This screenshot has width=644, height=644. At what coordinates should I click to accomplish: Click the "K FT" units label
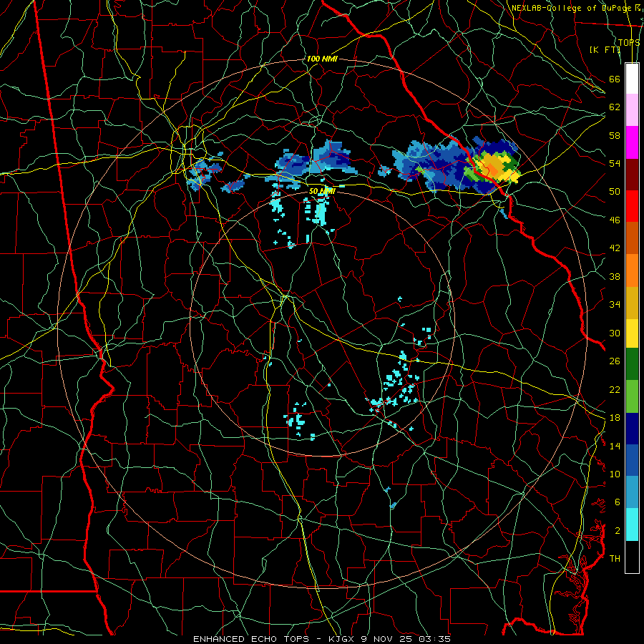click(x=605, y=49)
